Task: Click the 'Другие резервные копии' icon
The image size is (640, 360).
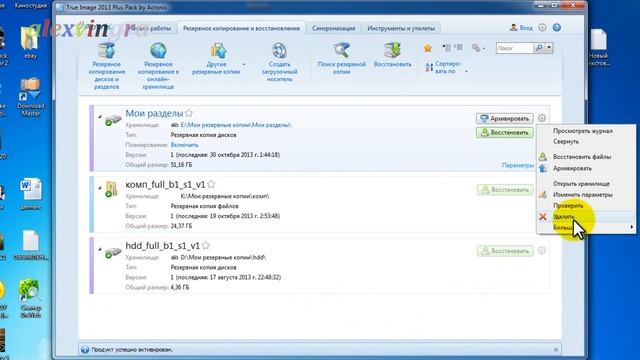Action: coord(218,51)
